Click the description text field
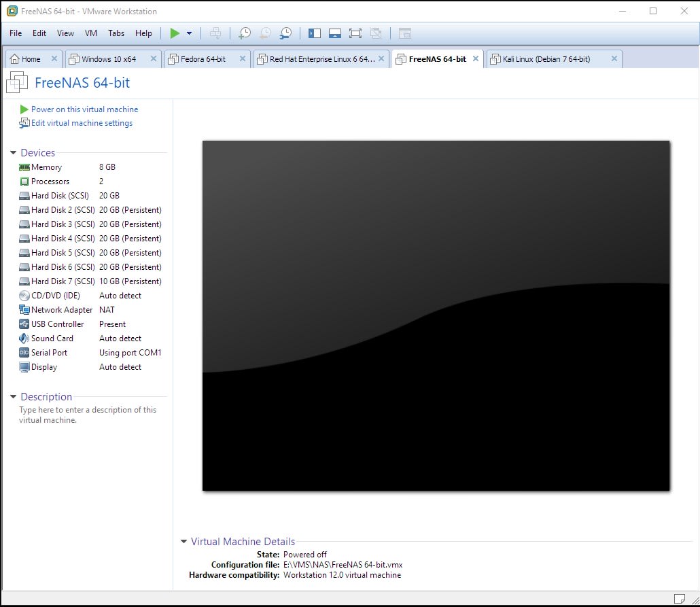 point(84,415)
